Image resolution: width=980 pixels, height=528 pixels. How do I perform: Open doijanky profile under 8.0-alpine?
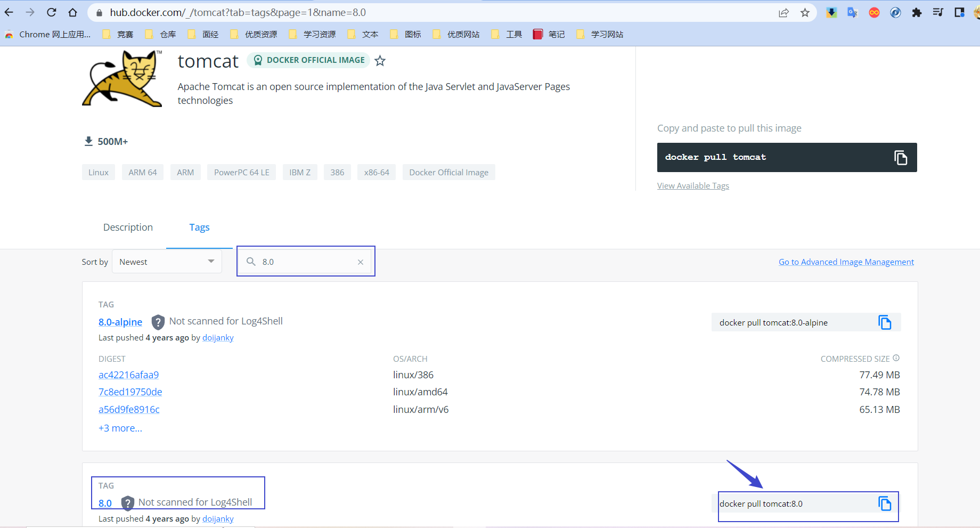coord(218,338)
